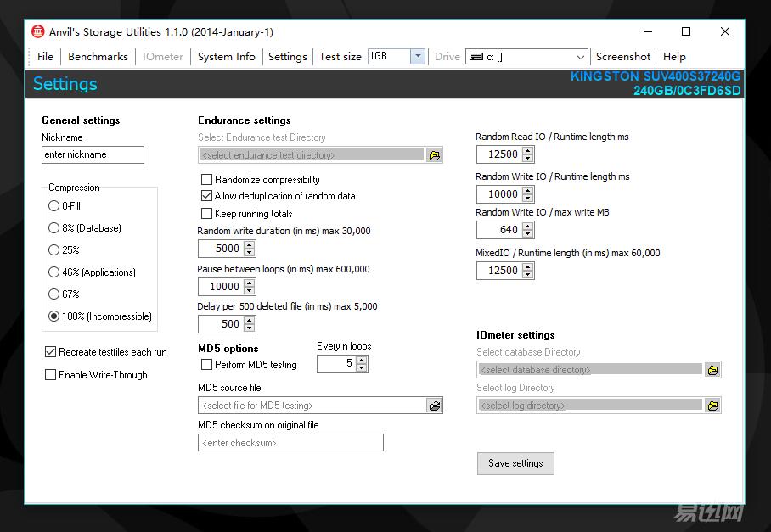Viewport: 771px width, 532px height.
Task: Open the Help menu
Action: click(x=674, y=57)
